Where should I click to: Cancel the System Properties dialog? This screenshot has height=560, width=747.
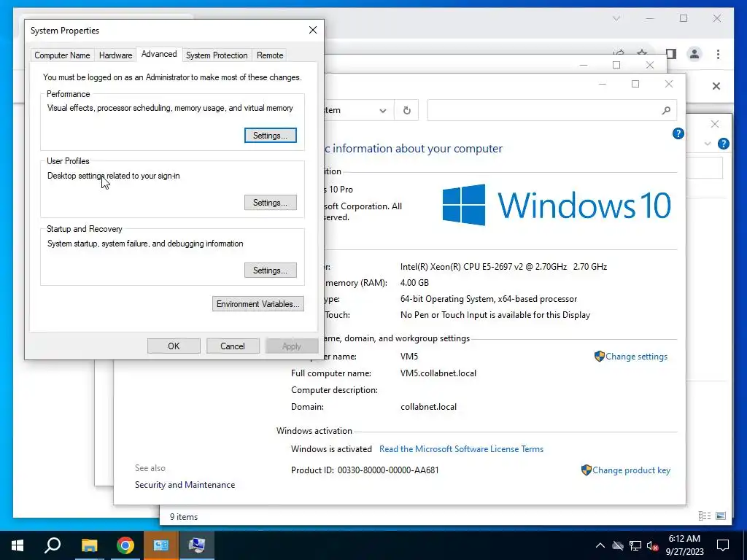pyautogui.click(x=233, y=346)
